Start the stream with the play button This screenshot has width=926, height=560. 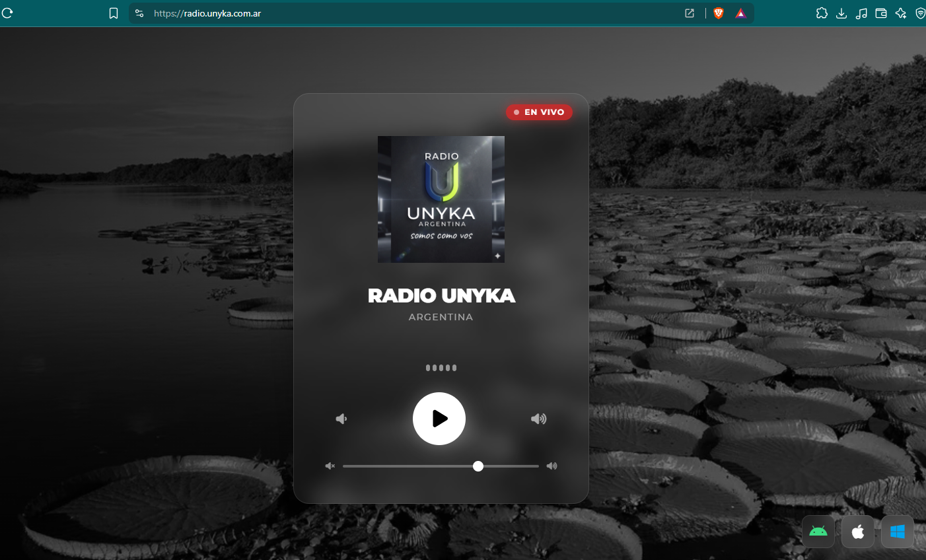(439, 419)
